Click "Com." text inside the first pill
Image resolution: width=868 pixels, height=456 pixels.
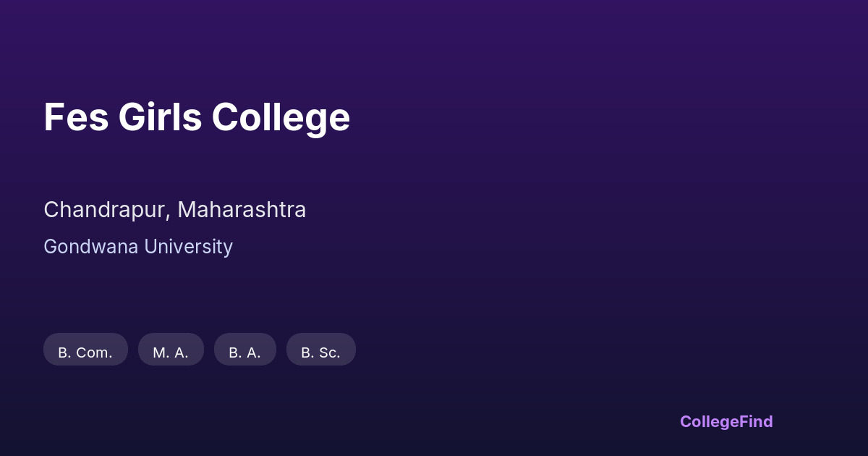(x=94, y=352)
